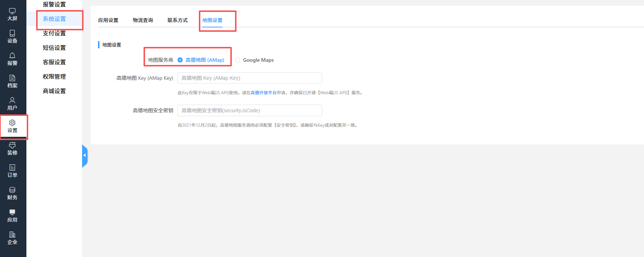Open 商城设置 in the submenu

(x=54, y=91)
